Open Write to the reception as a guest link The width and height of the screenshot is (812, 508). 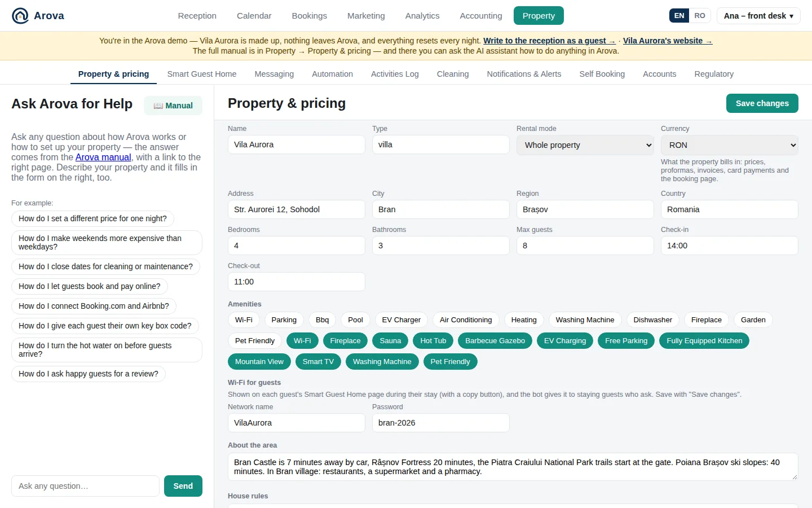(549, 41)
